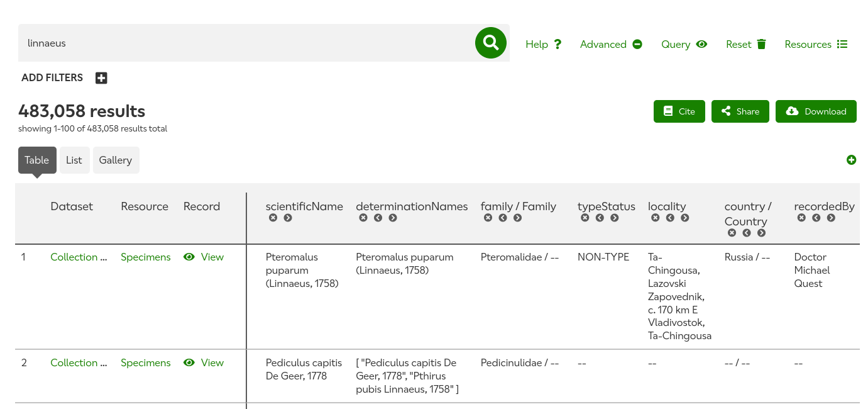Switch to the Gallery tab
This screenshot has width=868, height=409.
click(116, 160)
